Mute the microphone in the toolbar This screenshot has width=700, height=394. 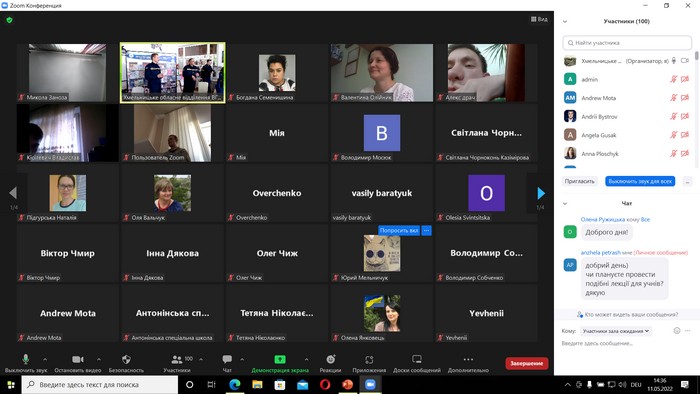25,359
